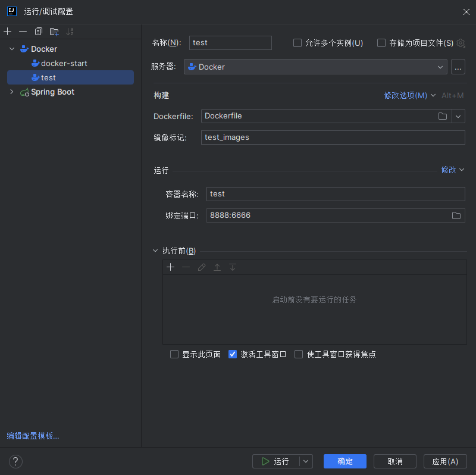Expand the Spring Boot tree node
The width and height of the screenshot is (476, 475).
click(x=12, y=92)
